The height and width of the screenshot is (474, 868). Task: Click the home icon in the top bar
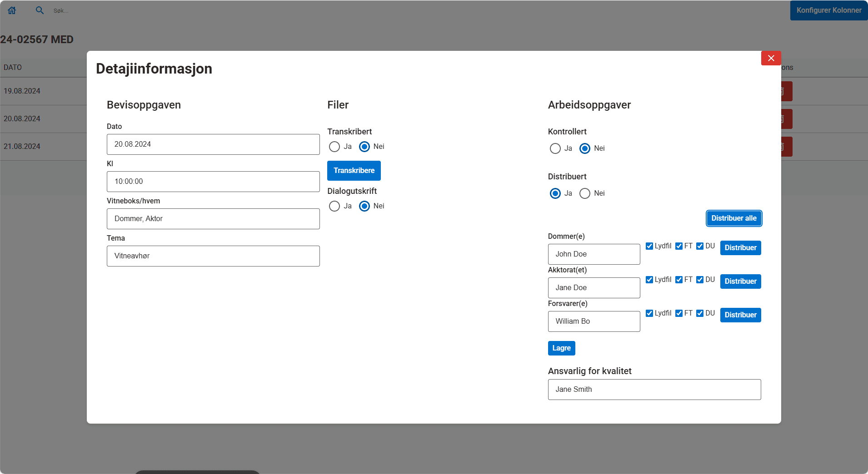coord(12,10)
